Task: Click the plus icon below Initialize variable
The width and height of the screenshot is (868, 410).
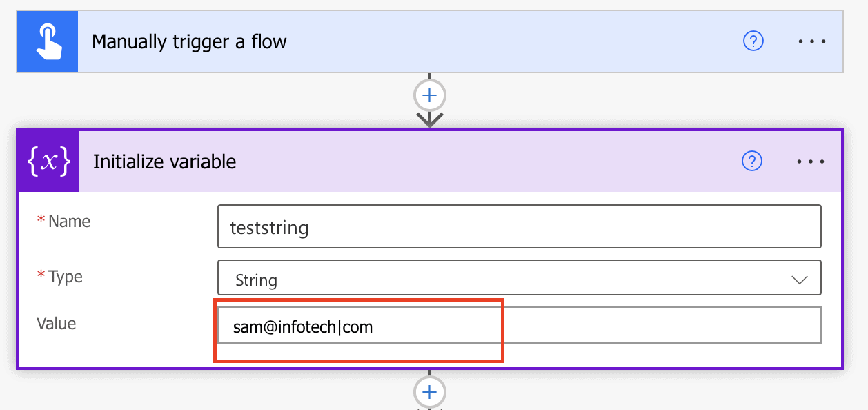Action: pyautogui.click(x=429, y=391)
